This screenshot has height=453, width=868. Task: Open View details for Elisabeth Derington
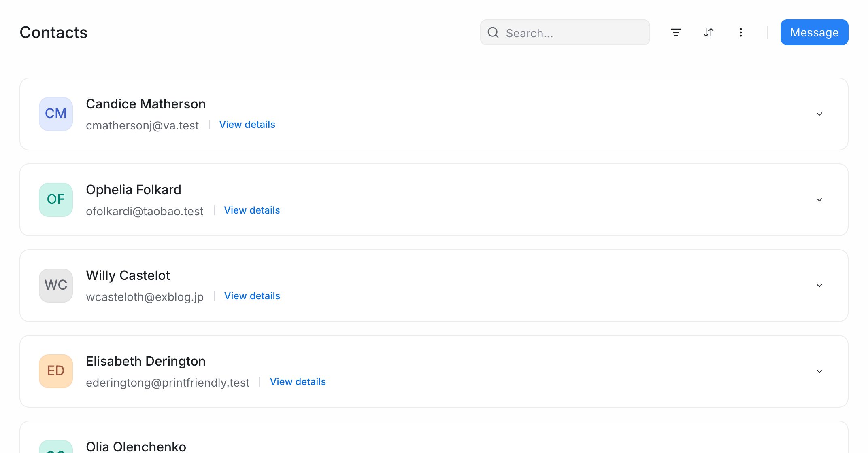tap(298, 382)
